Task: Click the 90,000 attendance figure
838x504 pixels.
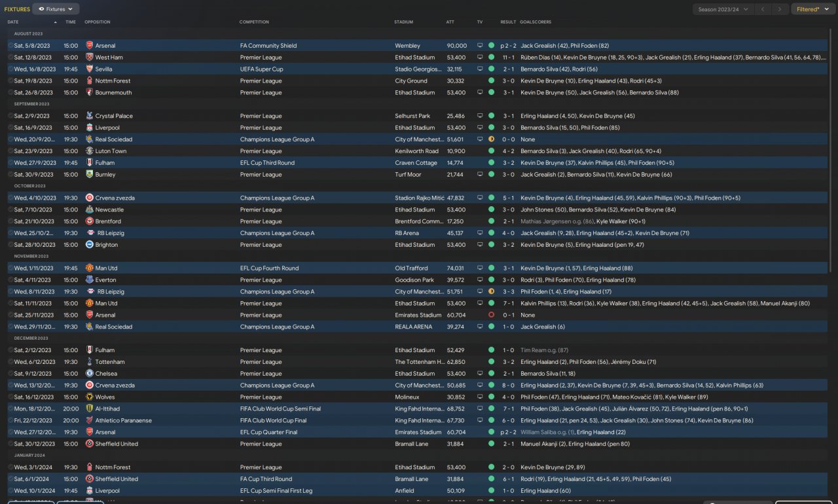Action: tap(456, 46)
